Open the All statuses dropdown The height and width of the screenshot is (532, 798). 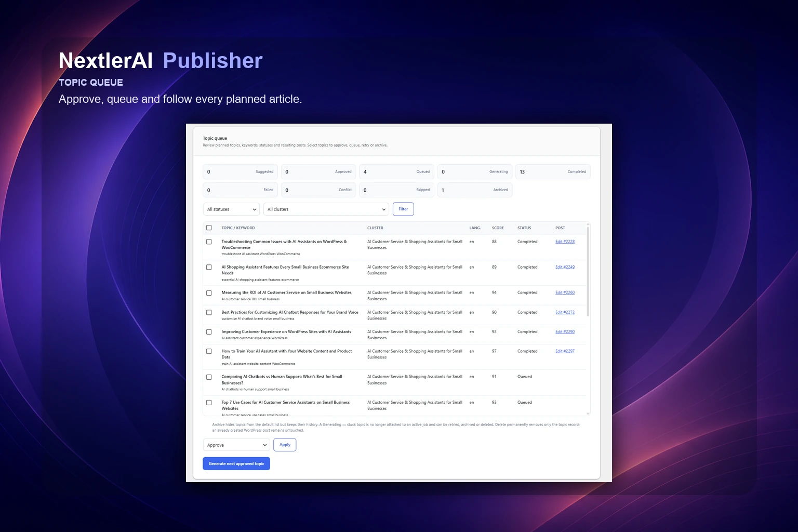231,209
